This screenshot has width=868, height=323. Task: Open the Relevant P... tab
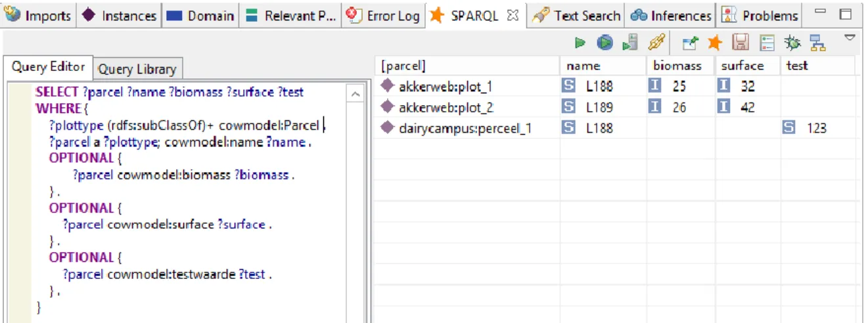(x=290, y=15)
